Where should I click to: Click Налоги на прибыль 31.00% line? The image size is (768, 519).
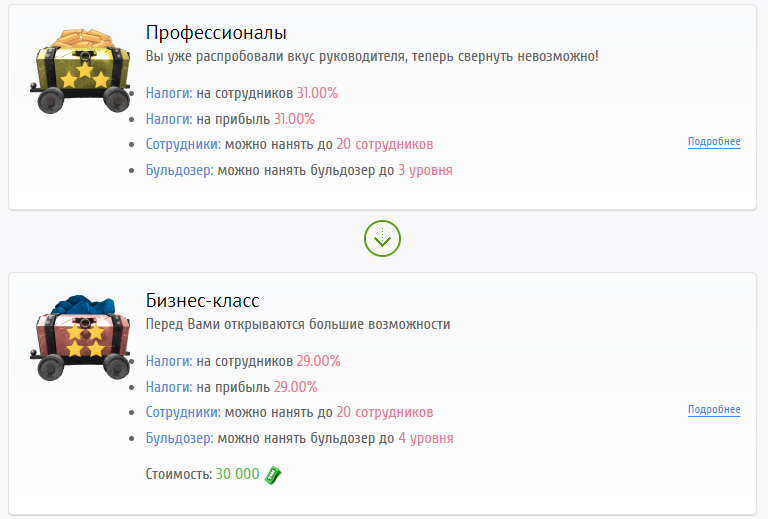230,119
